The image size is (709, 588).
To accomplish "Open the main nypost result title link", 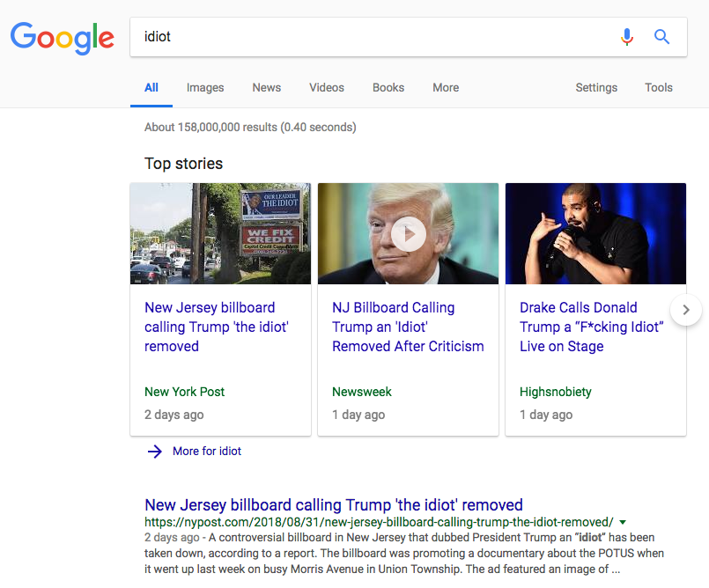I will [x=334, y=505].
